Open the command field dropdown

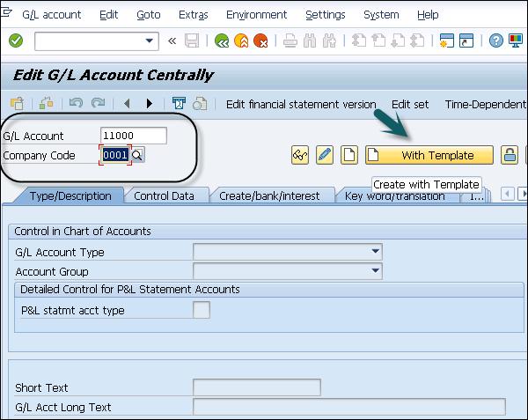click(x=149, y=41)
